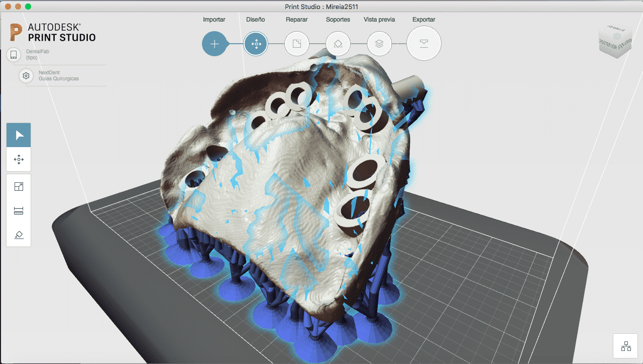Open the Reparar step icon
The height and width of the screenshot is (364, 643).
pos(297,44)
